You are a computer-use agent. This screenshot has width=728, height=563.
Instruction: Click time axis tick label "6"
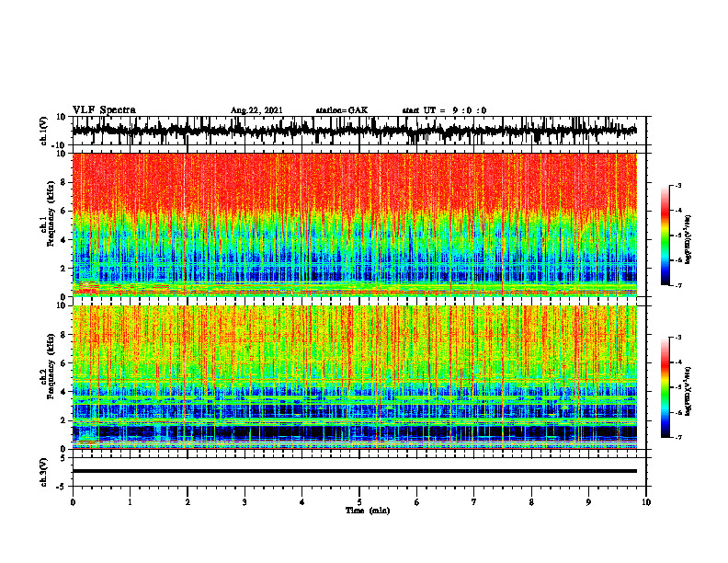417,502
